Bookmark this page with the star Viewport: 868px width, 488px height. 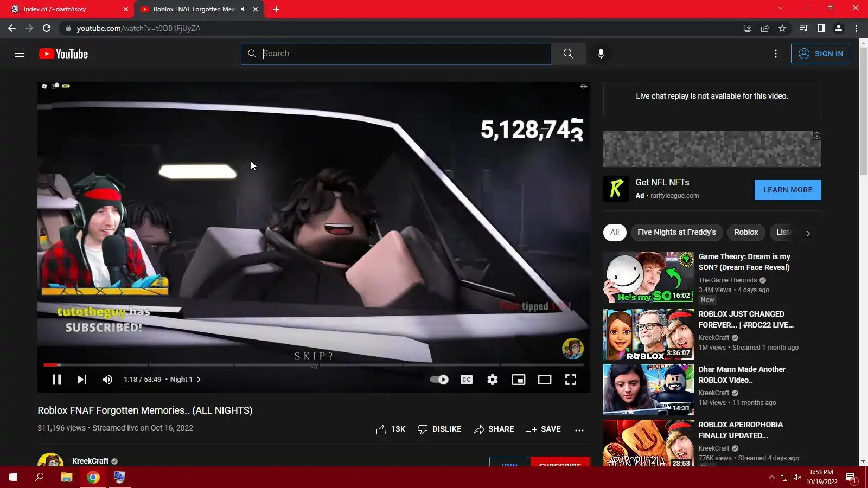pos(782,28)
